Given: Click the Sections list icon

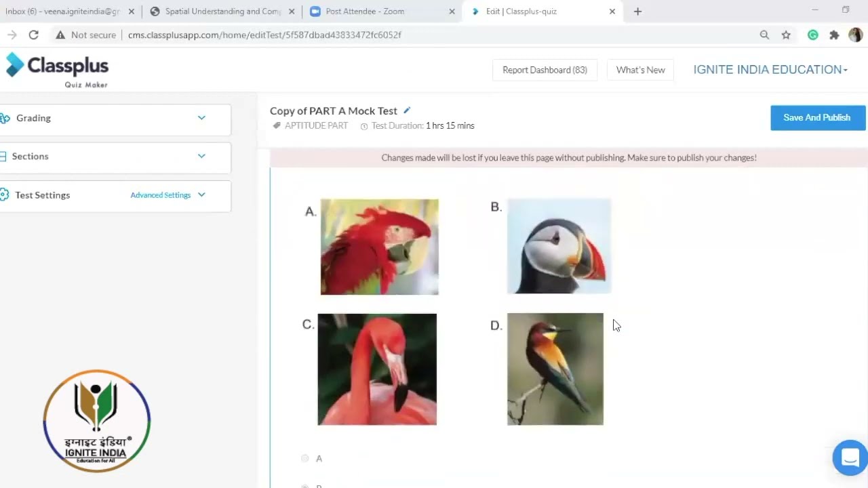Looking at the screenshot, I should 4,157.
